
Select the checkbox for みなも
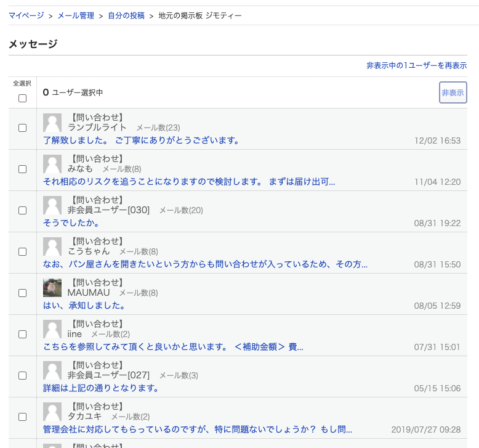click(x=22, y=169)
